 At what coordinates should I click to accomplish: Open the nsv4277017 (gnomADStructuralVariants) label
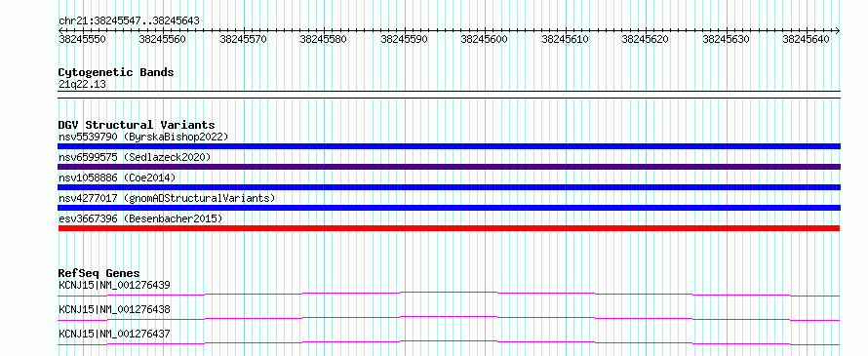[167, 198]
